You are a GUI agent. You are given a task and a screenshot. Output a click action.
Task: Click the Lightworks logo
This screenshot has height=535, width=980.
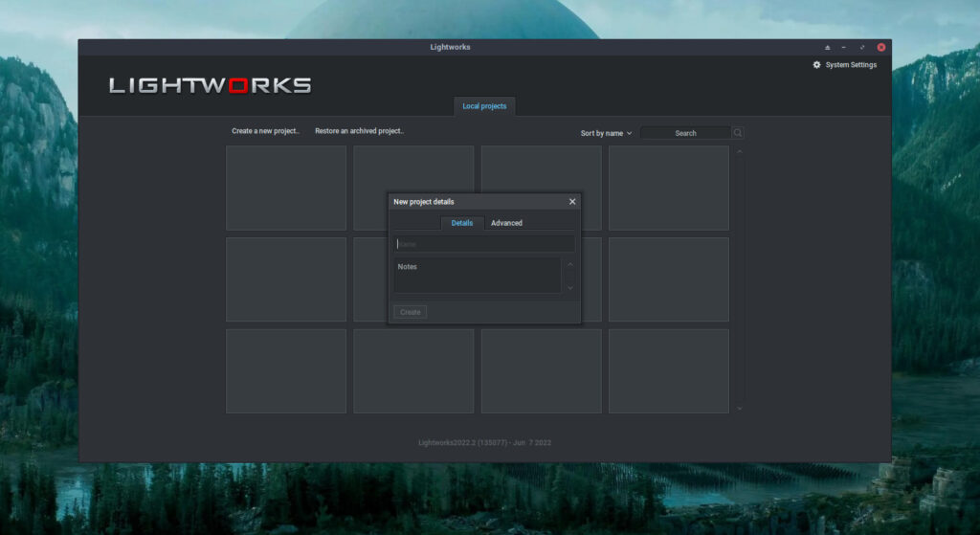[210, 85]
